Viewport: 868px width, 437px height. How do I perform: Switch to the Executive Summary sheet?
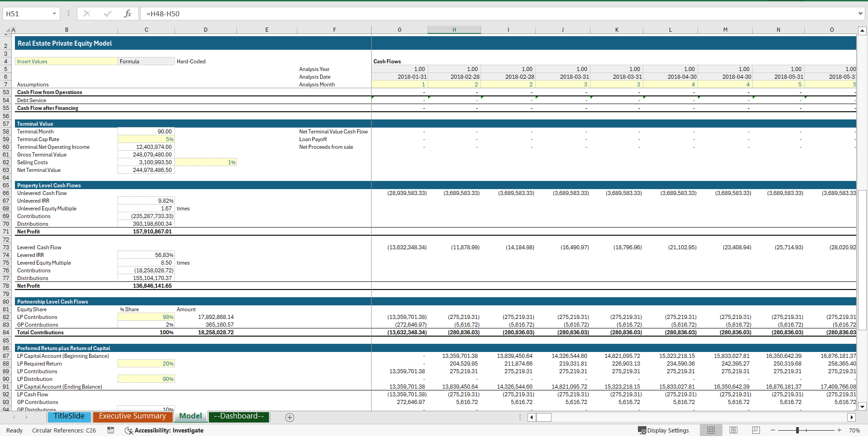tap(132, 416)
